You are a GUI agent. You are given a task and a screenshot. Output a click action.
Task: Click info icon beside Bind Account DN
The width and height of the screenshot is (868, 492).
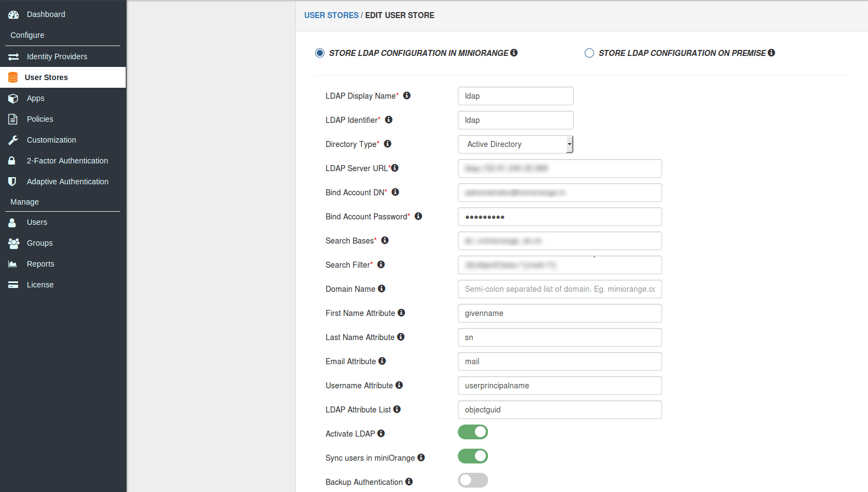pyautogui.click(x=395, y=192)
